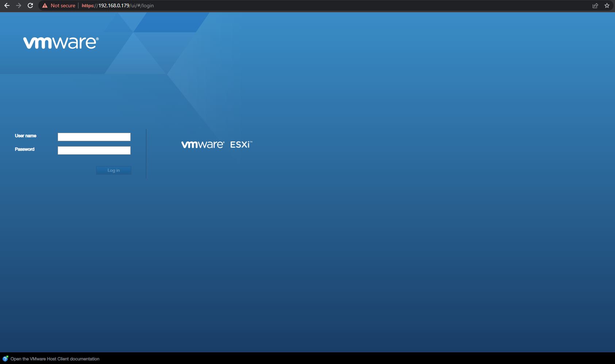Click the Not secure label text
Screen dimensions: 615x364
tap(62, 5)
